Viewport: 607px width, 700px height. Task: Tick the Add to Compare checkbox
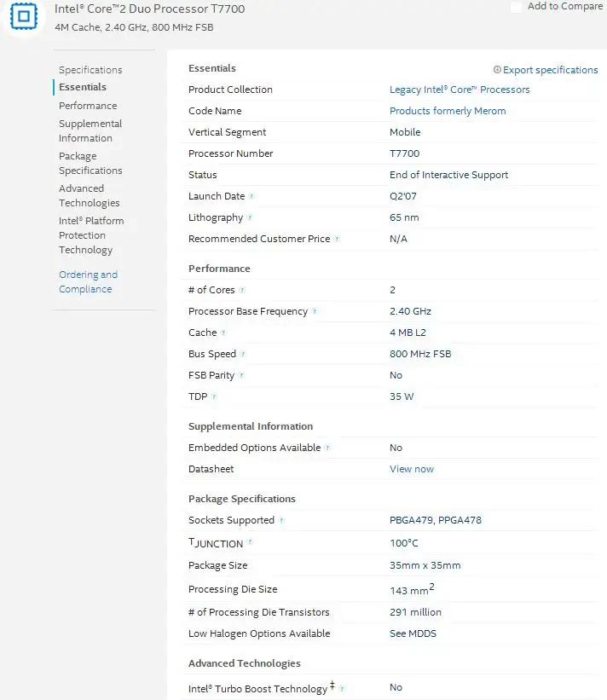coord(516,7)
